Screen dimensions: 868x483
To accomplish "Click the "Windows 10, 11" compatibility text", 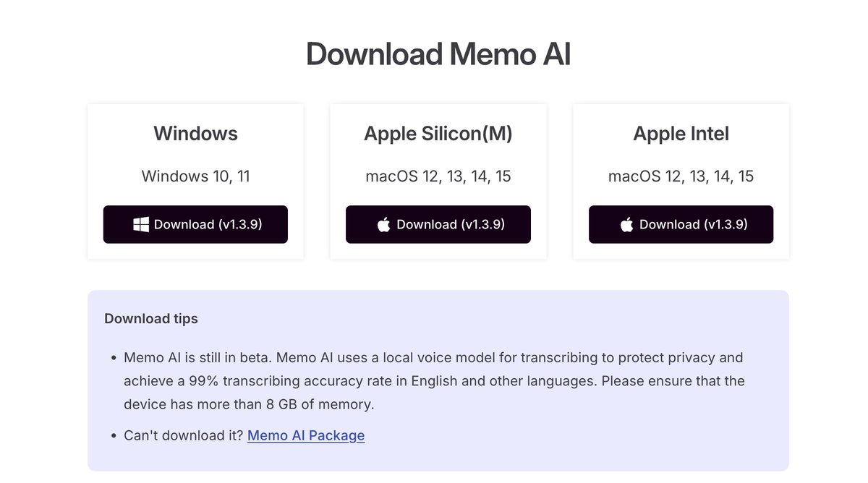I will coord(195,176).
